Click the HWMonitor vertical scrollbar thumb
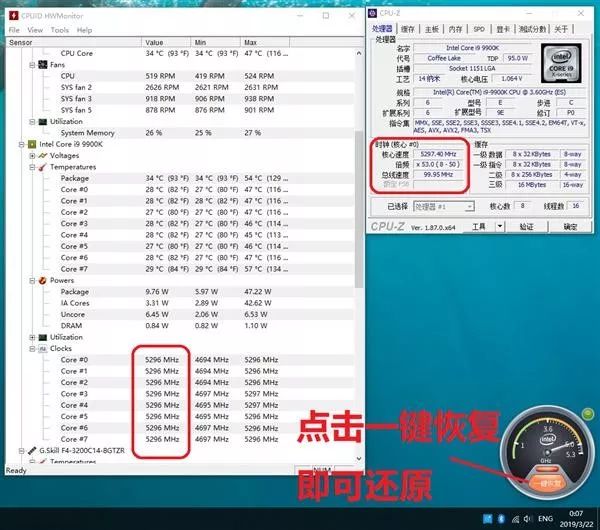The width and height of the screenshot is (600, 530). pyautogui.click(x=359, y=209)
